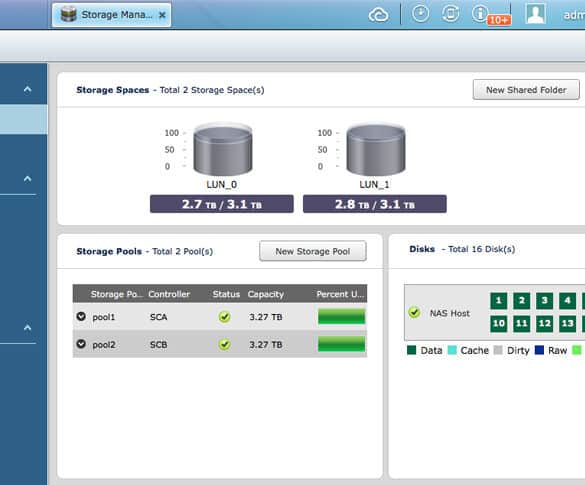Collapse the top sidebar section chevron
The image size is (585, 485).
(x=27, y=89)
